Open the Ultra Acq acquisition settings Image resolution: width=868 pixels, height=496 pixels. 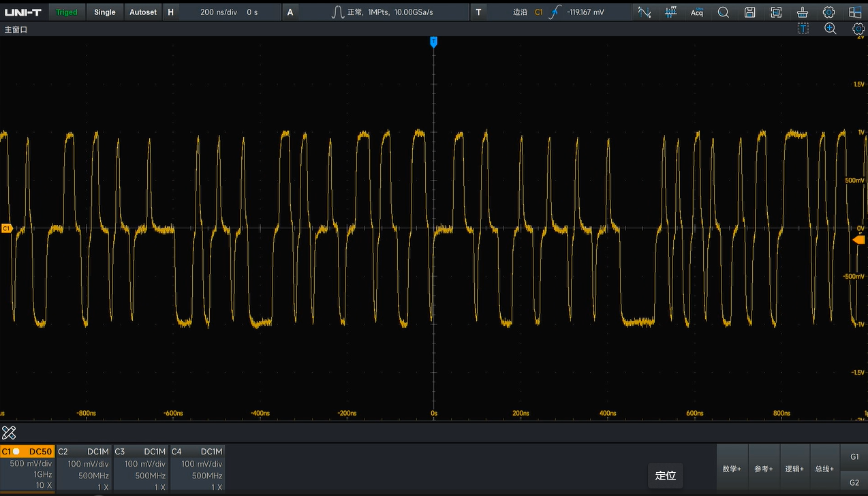click(697, 12)
